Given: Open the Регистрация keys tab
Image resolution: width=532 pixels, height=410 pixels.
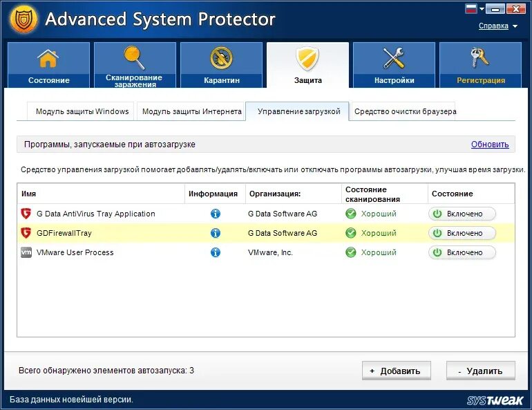Looking at the screenshot, I should (x=480, y=65).
